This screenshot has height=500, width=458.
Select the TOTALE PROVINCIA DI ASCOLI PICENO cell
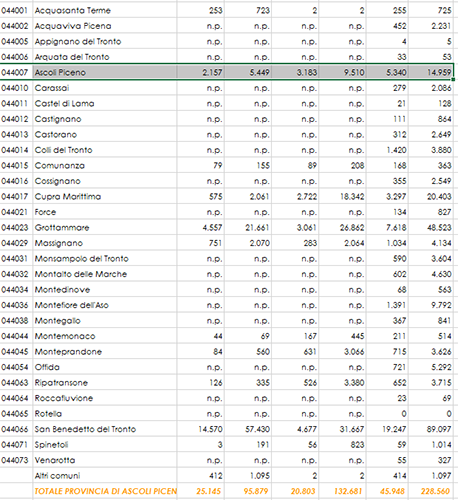pyautogui.click(x=105, y=491)
